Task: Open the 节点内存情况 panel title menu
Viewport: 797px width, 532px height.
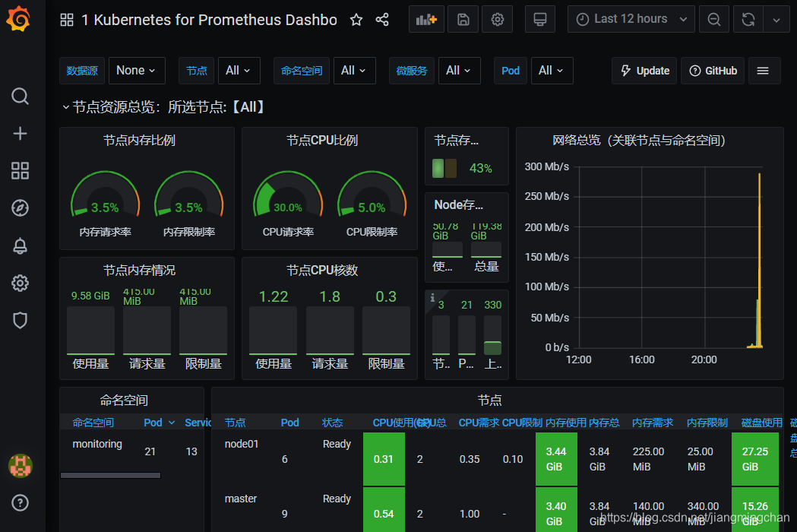Action: (139, 270)
